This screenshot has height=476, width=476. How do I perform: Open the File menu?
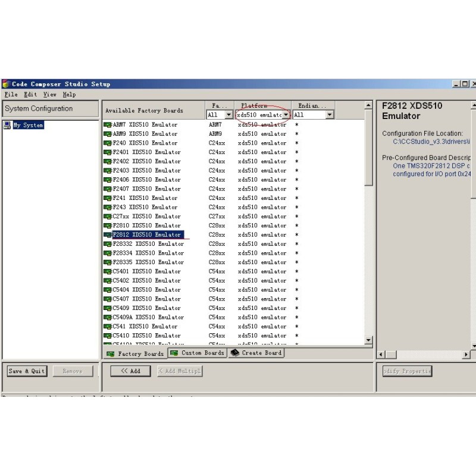point(11,95)
